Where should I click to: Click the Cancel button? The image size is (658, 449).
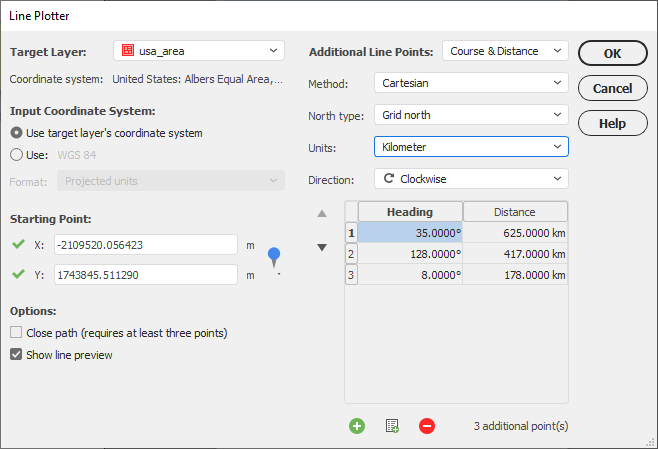coord(613,88)
